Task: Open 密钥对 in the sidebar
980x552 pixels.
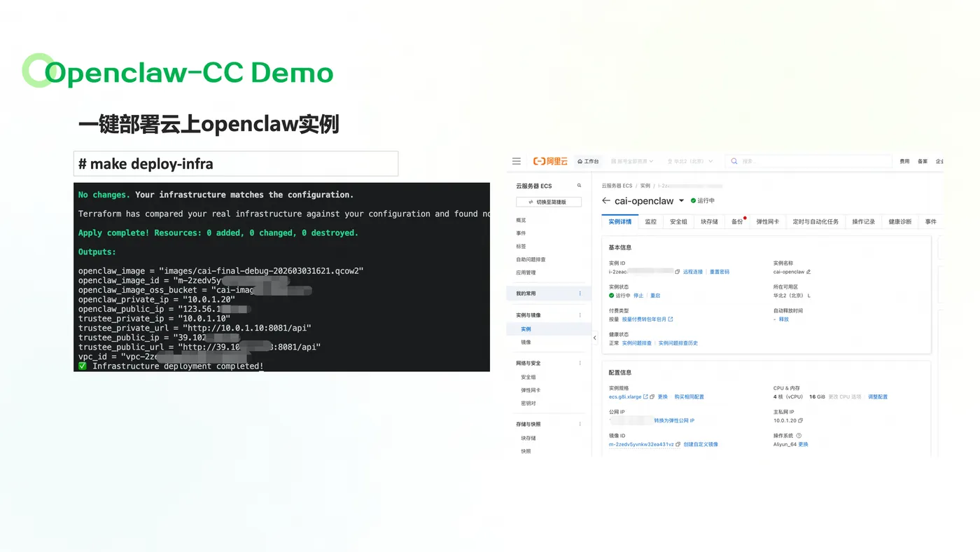Action: (528, 403)
